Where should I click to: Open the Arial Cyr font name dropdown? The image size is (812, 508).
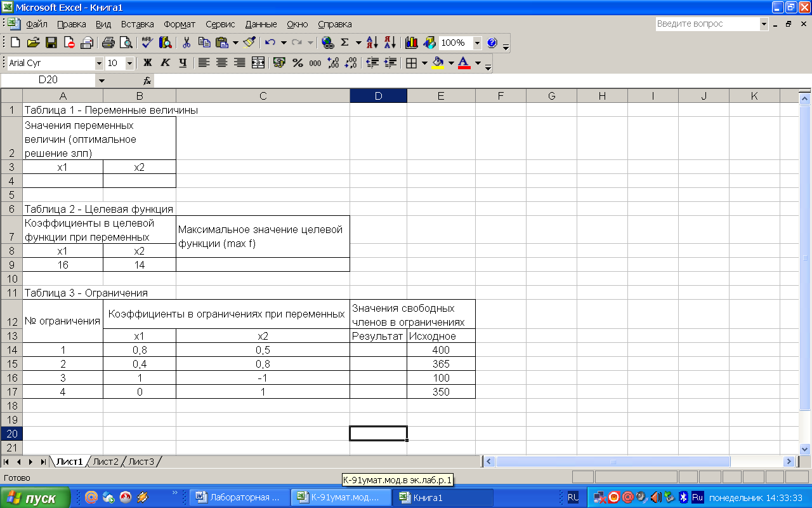pos(99,63)
